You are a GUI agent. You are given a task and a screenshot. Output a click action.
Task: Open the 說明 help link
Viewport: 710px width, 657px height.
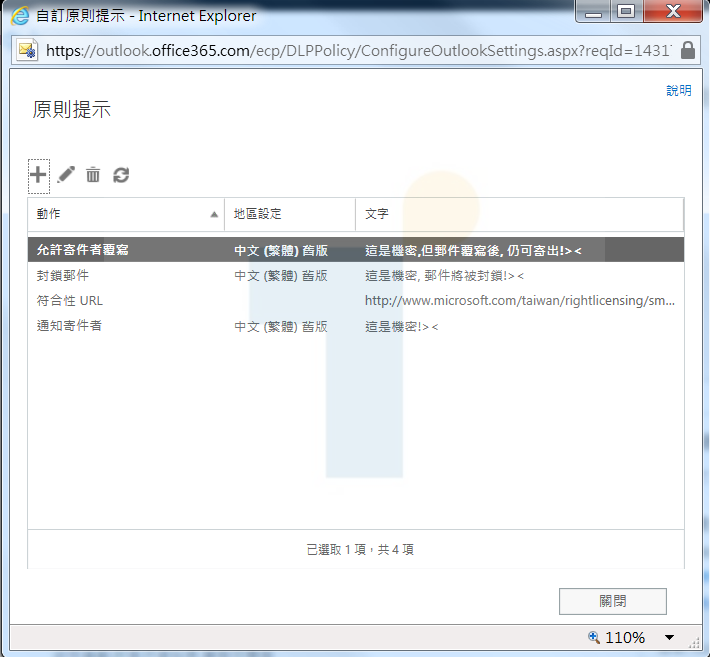(x=679, y=91)
